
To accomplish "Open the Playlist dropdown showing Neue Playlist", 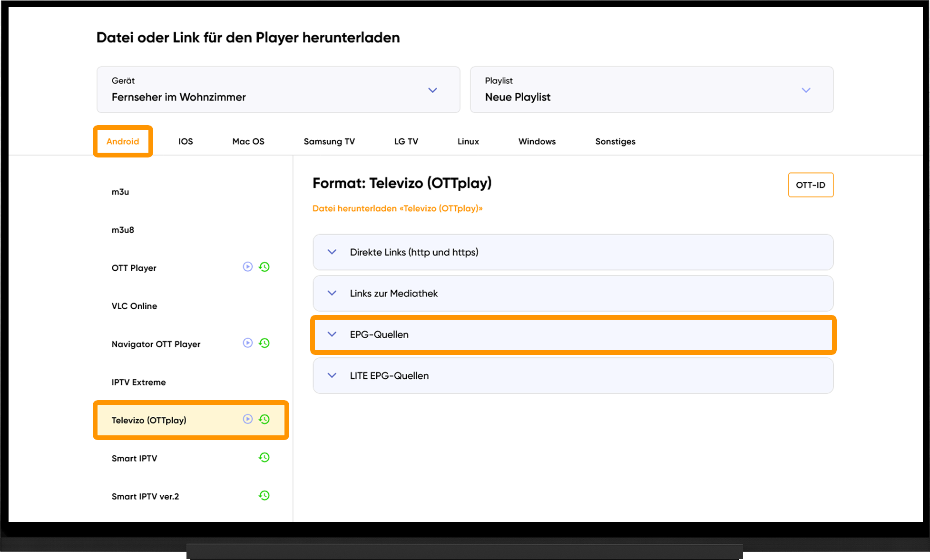I will click(x=652, y=89).
